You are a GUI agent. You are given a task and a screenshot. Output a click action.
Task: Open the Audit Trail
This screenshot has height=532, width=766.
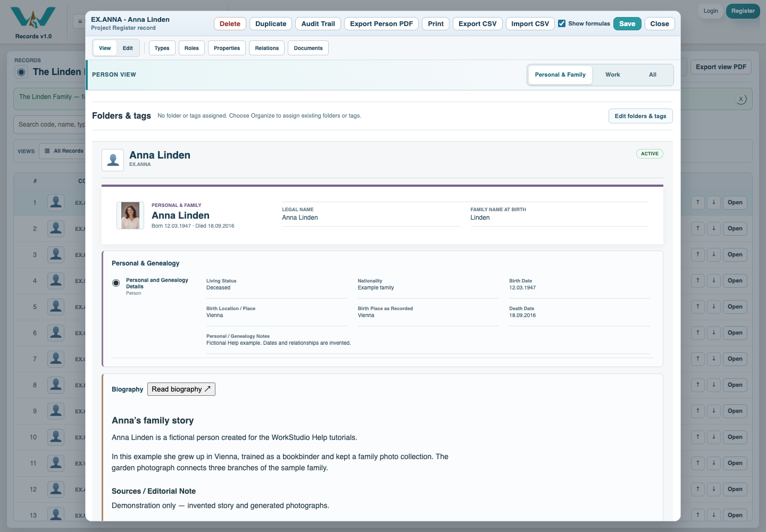[x=318, y=24]
